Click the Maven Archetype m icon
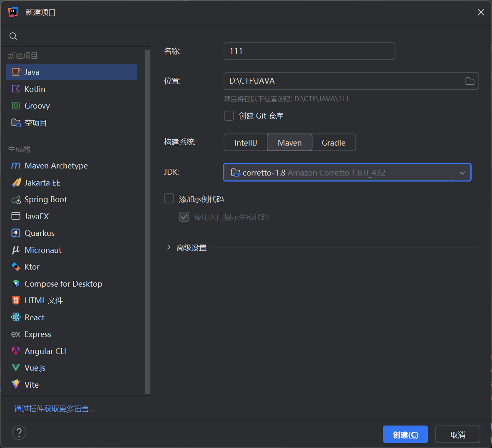 (x=16, y=166)
